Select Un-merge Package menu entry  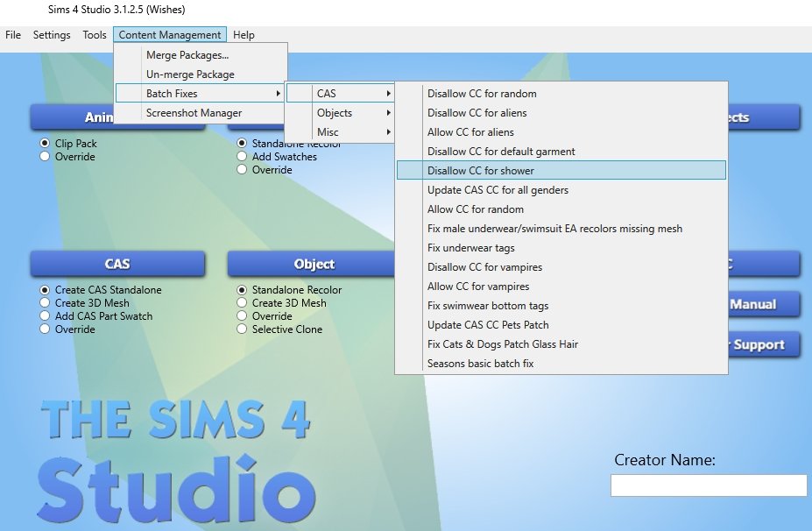click(x=201, y=74)
